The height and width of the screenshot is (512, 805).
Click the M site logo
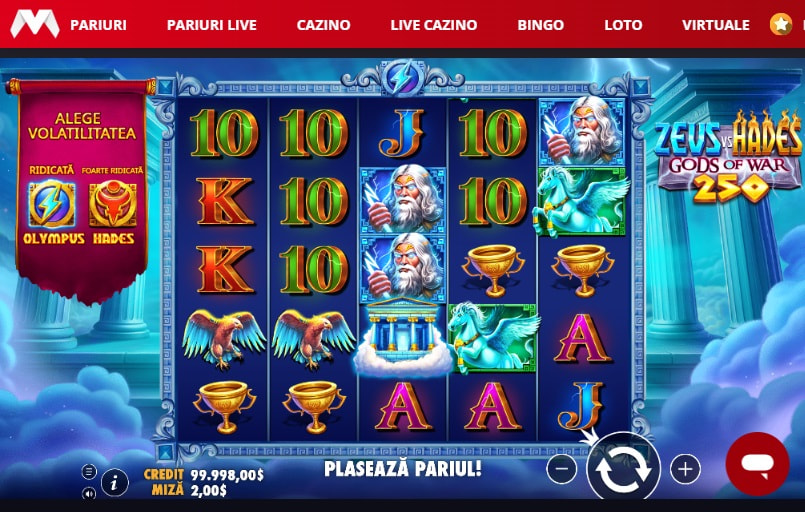click(35, 24)
